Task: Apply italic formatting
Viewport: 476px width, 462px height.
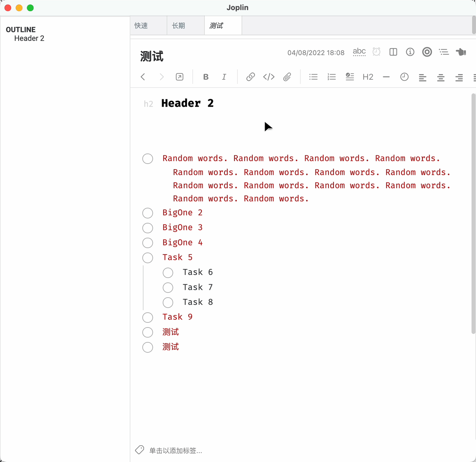Action: [x=224, y=77]
